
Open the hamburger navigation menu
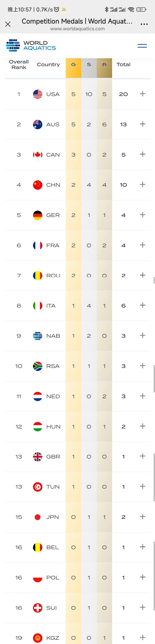pos(142,46)
